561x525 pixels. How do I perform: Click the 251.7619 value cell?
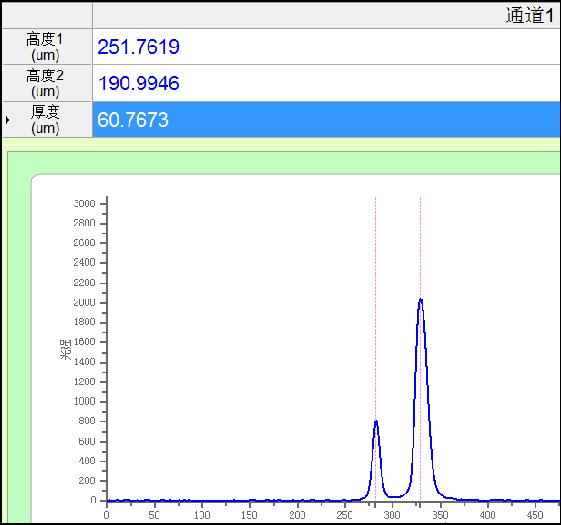click(326, 47)
